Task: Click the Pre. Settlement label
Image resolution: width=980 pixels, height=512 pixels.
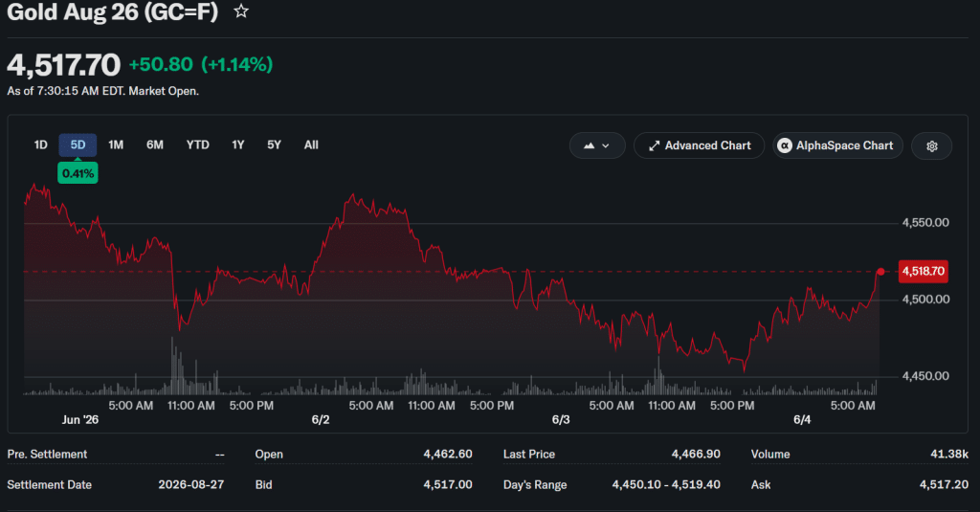Action: point(47,455)
